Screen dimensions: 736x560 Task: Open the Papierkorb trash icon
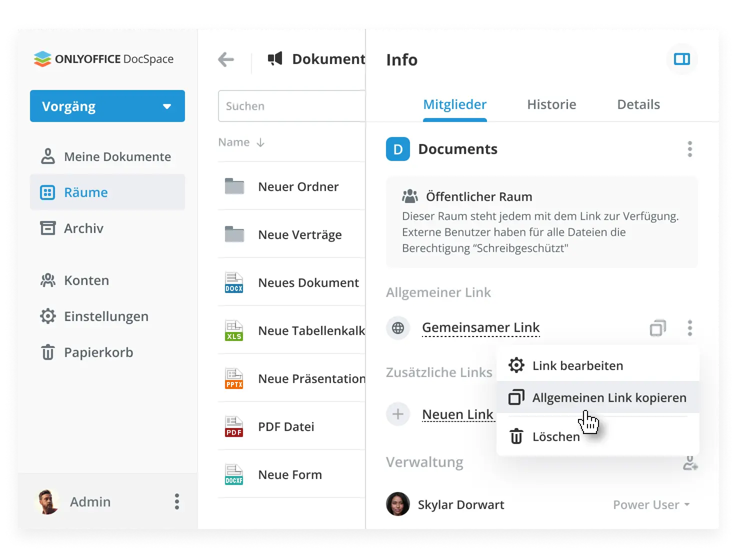48,352
